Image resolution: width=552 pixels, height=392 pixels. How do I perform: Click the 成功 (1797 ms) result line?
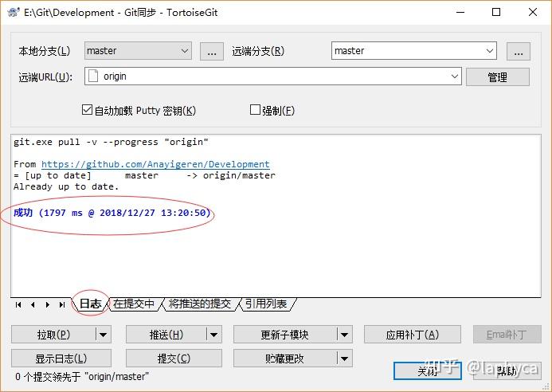point(112,213)
